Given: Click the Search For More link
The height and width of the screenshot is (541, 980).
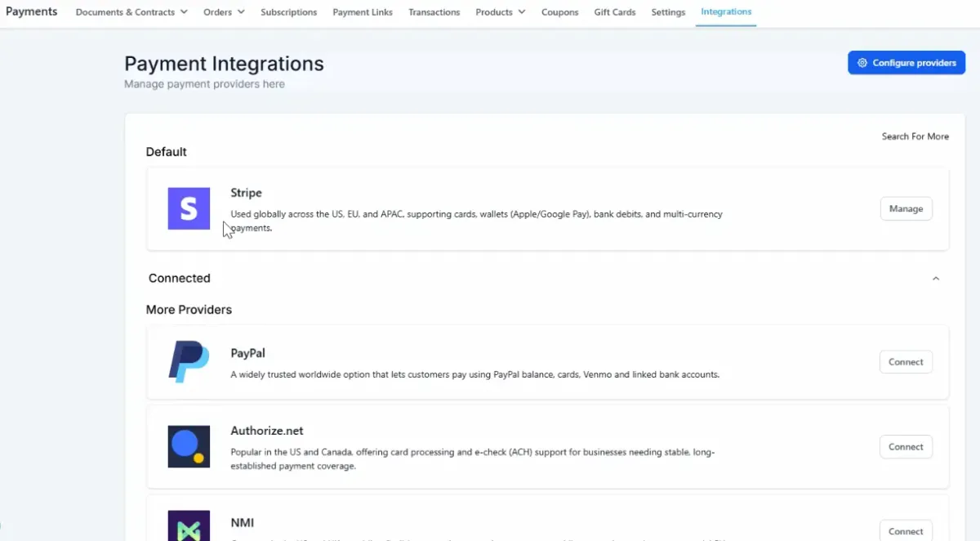Looking at the screenshot, I should tap(915, 136).
